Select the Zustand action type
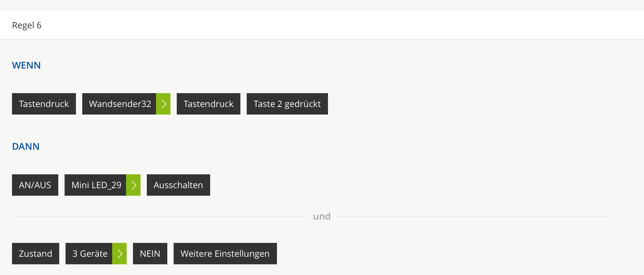Viewport: 644px width, 275px height. (36, 254)
